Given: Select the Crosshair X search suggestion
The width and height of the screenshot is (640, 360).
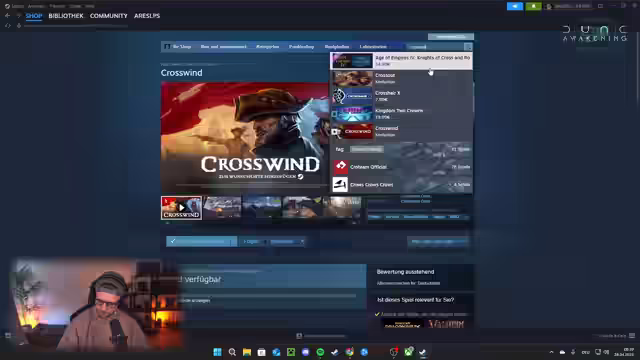Looking at the screenshot, I should (x=401, y=96).
